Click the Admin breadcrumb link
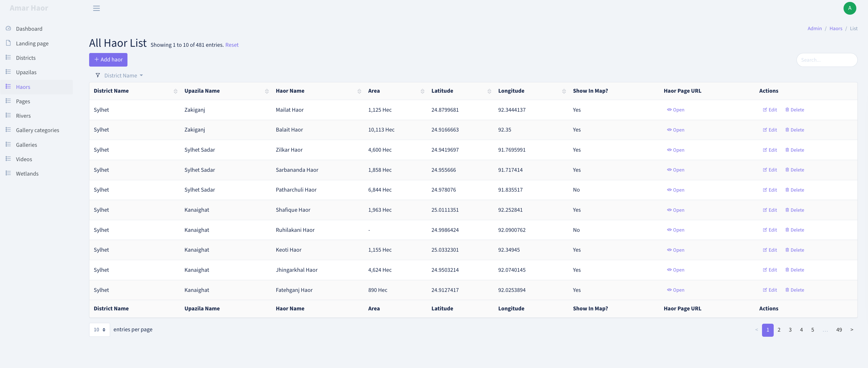Screen dimensions: 868x368 coord(814,28)
